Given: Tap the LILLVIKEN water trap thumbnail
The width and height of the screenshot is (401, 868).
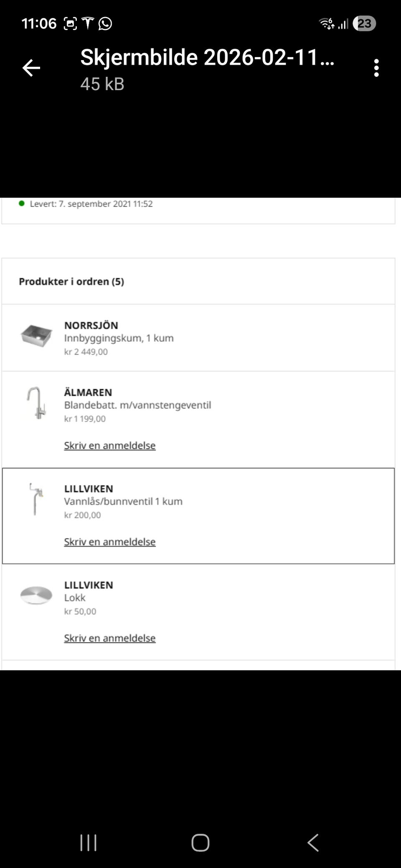Looking at the screenshot, I should [36, 499].
